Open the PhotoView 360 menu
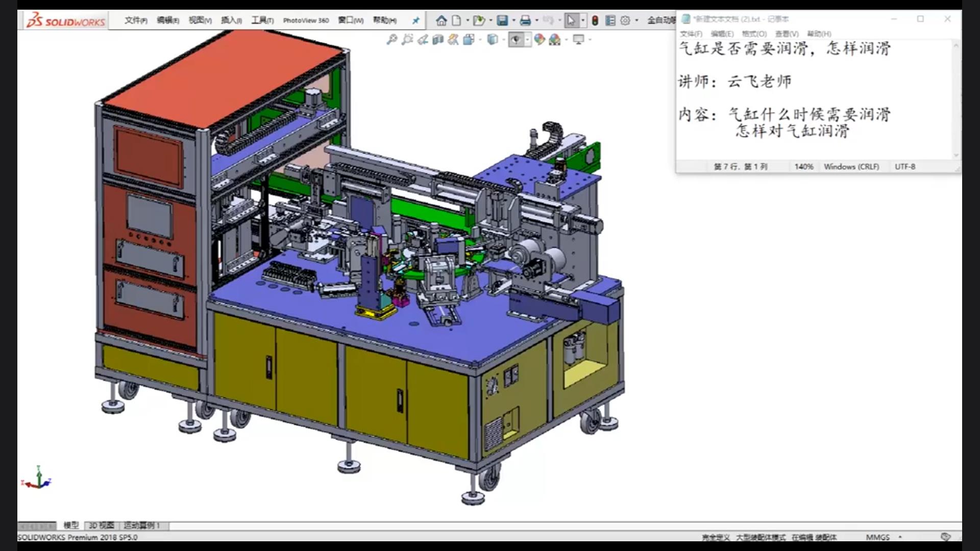 306,20
